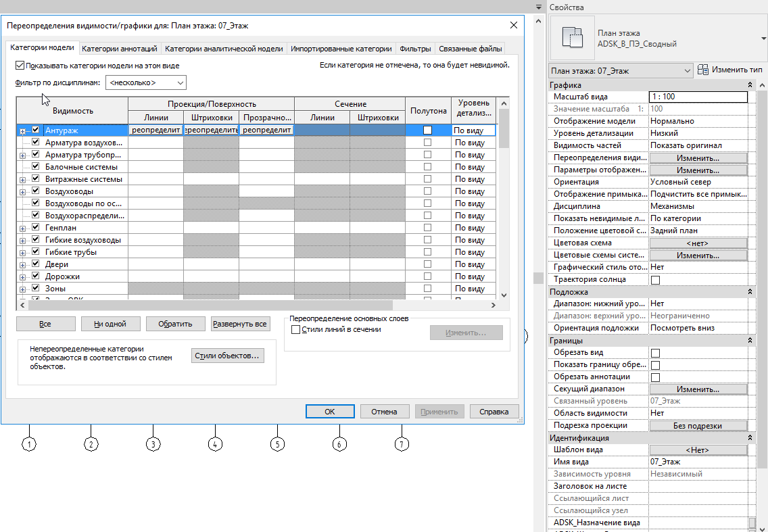Collapse the Графика properties section
The height and width of the screenshot is (532, 768).
[749, 85]
